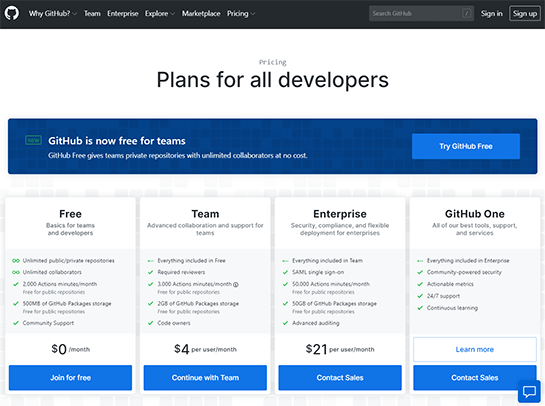This screenshot has height=406, width=545.
Task: Click the Enterprise plan card heading
Action: coord(340,214)
